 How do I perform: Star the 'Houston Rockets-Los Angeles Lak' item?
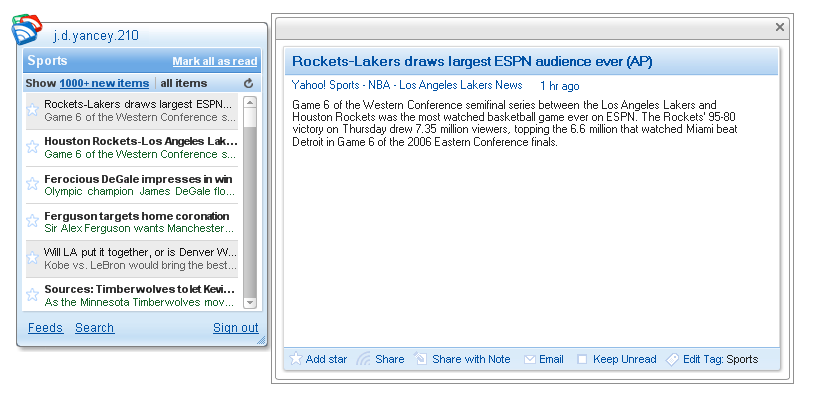(x=32, y=147)
